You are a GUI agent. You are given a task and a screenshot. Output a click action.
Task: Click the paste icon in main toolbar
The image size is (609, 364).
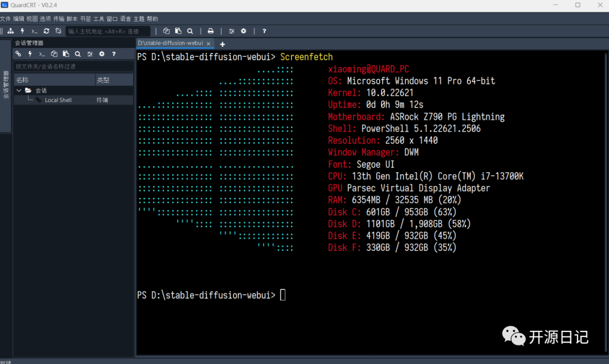[x=178, y=31]
